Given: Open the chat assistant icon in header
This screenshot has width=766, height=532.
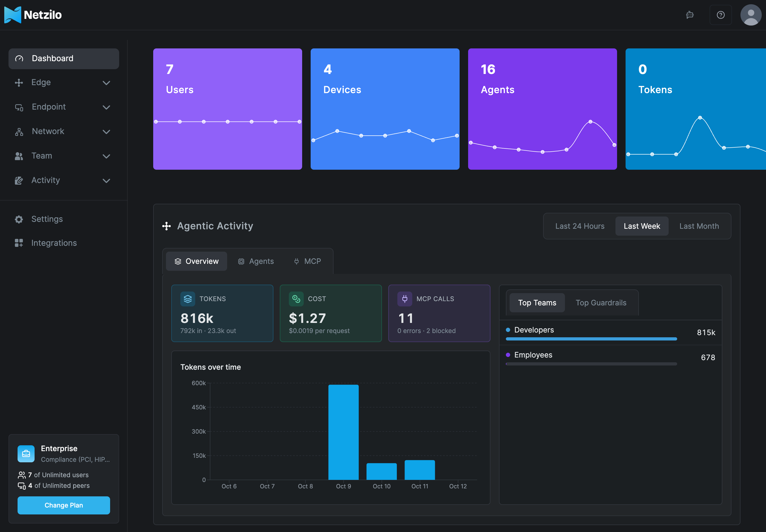Looking at the screenshot, I should tap(690, 15).
